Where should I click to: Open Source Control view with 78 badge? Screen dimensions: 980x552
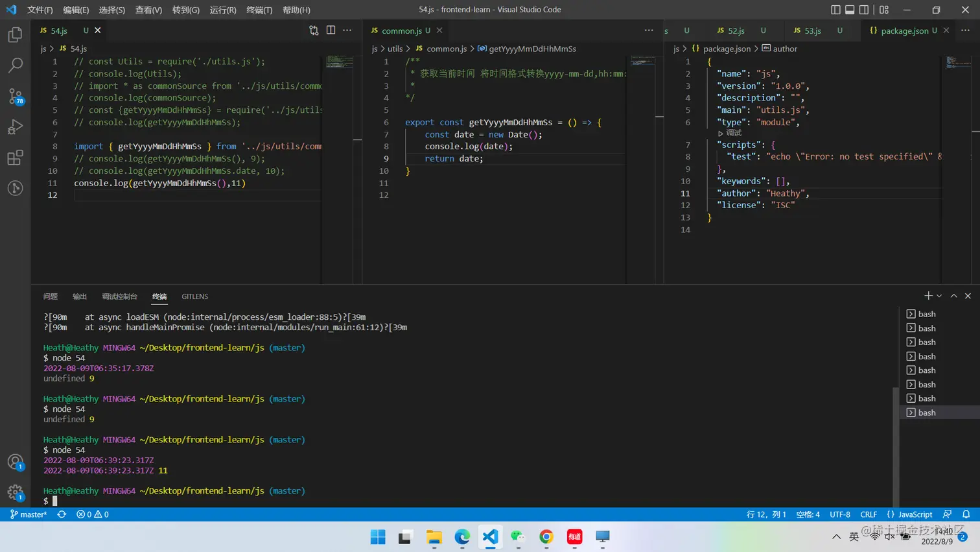(15, 96)
